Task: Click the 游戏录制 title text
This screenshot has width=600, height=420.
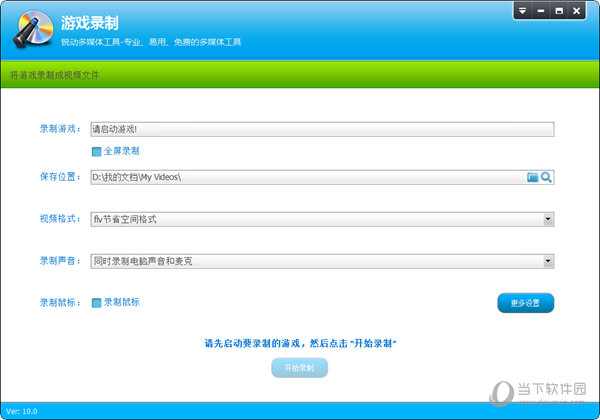Action: pos(90,23)
